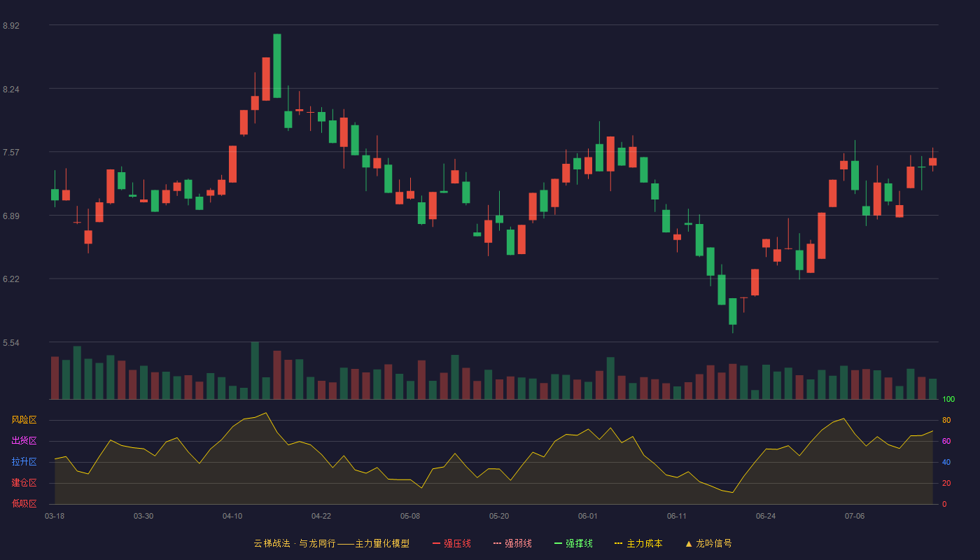
Task: Toggle the 主力成本 legend series
Action: 638,543
